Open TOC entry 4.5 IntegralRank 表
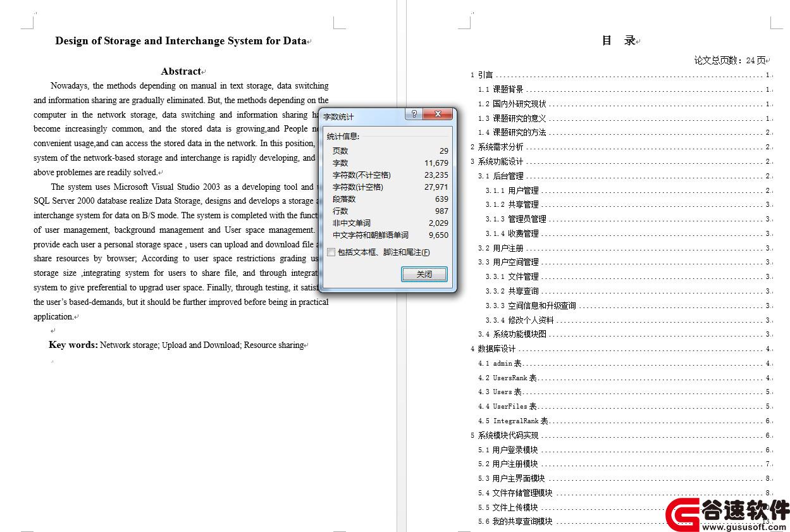This screenshot has width=790, height=532. [624, 421]
